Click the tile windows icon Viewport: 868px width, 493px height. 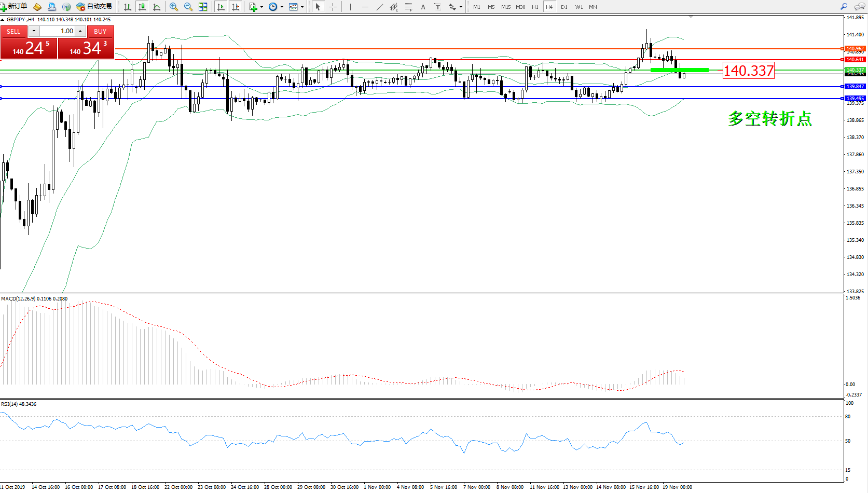pyautogui.click(x=203, y=7)
